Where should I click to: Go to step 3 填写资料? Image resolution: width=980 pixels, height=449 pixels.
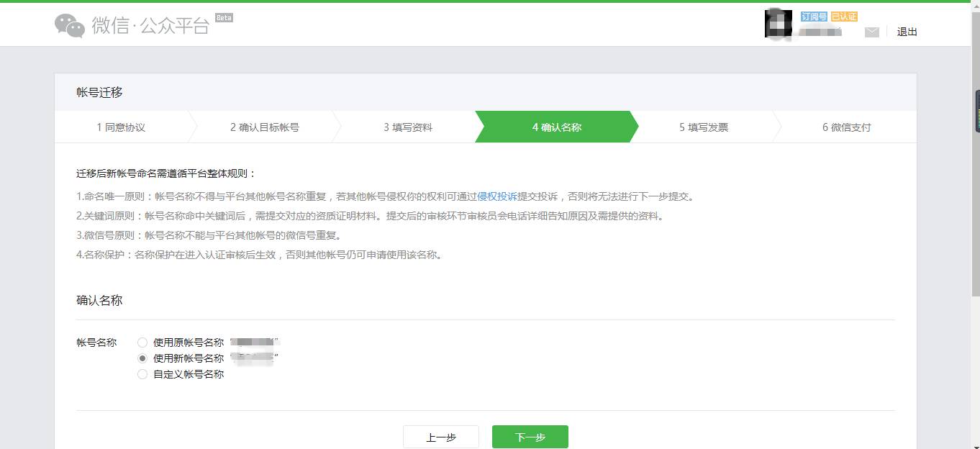(x=408, y=127)
